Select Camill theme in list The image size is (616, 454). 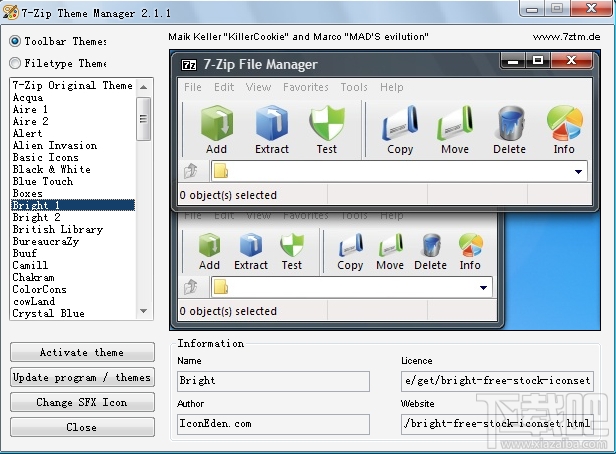pos(73,265)
